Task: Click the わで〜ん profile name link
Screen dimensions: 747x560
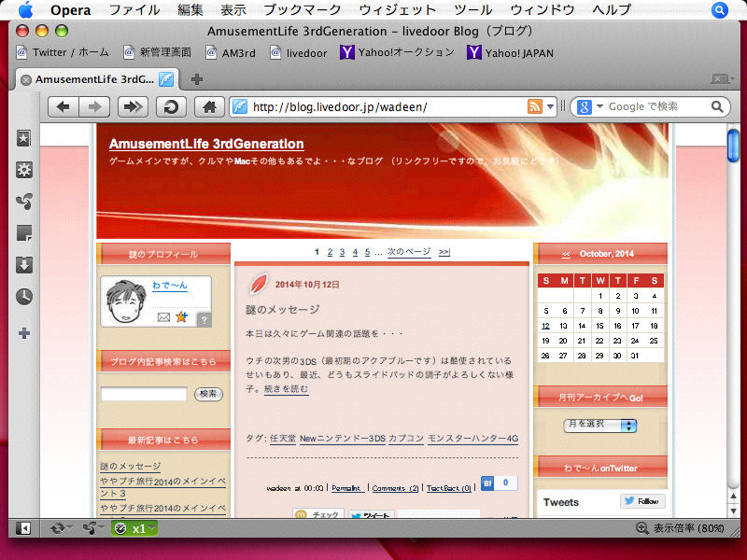Action: tap(170, 285)
